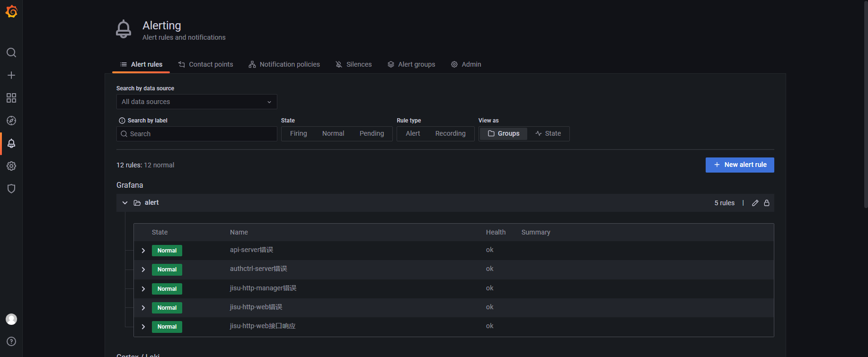Filter rules by Firing state
Viewport: 868px width, 357px height.
[299, 134]
